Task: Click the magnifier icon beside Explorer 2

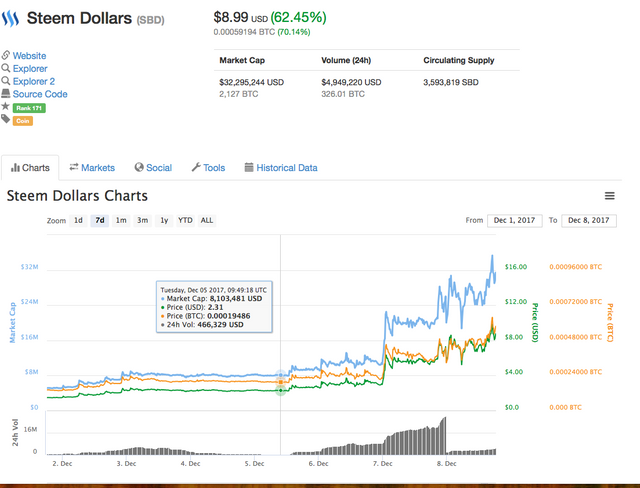Action: click(x=6, y=81)
